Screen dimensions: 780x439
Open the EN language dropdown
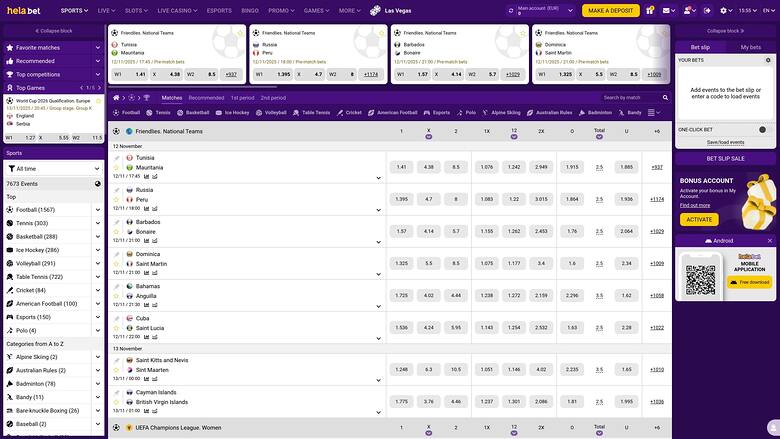point(768,10)
